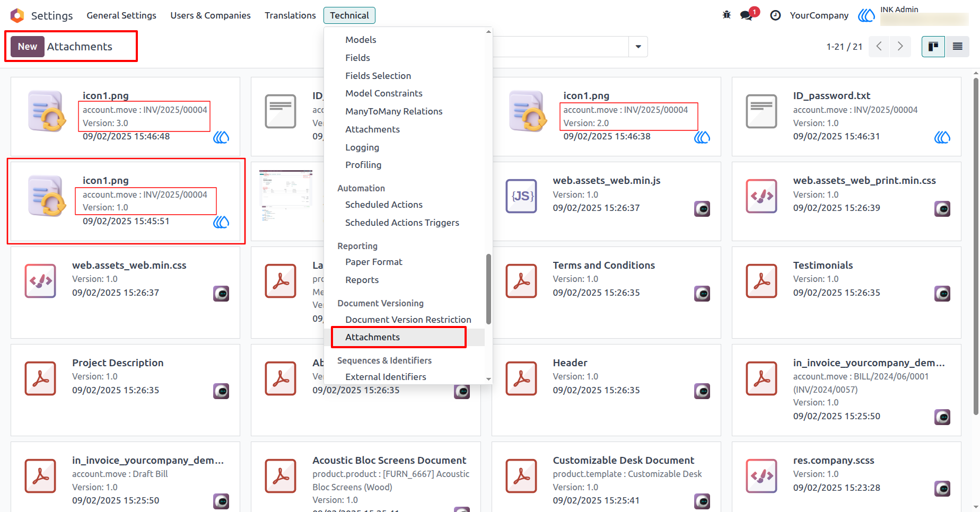Click user avatar on Terms and Conditions card
Screen dimensions: 980x512
point(702,294)
